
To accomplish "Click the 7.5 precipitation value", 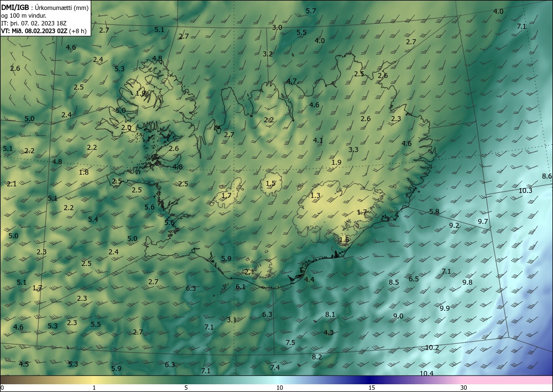I will (290, 343).
